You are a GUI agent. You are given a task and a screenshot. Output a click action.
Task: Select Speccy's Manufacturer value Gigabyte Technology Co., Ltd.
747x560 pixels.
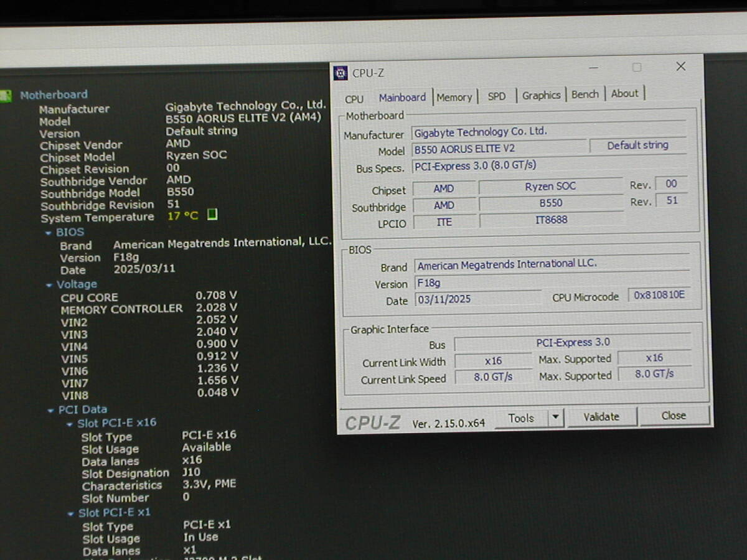[x=245, y=106]
